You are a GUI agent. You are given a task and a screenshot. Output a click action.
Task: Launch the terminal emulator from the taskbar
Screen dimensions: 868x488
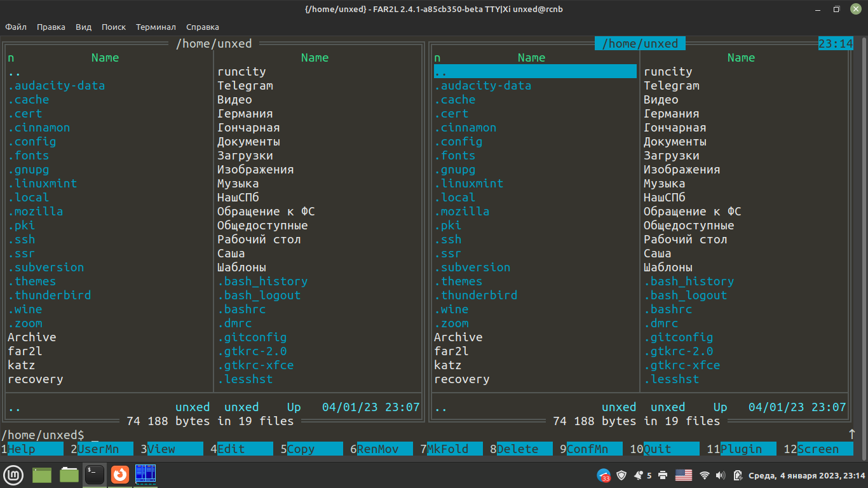[x=95, y=475]
